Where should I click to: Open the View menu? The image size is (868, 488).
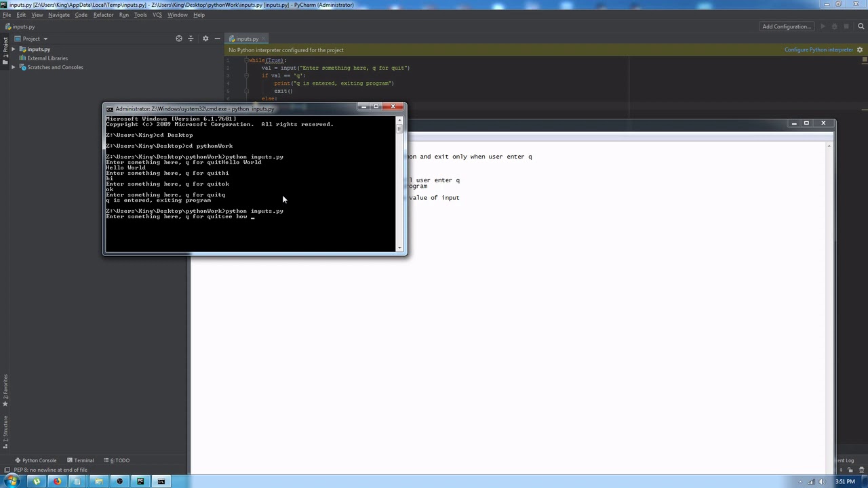pos(37,15)
